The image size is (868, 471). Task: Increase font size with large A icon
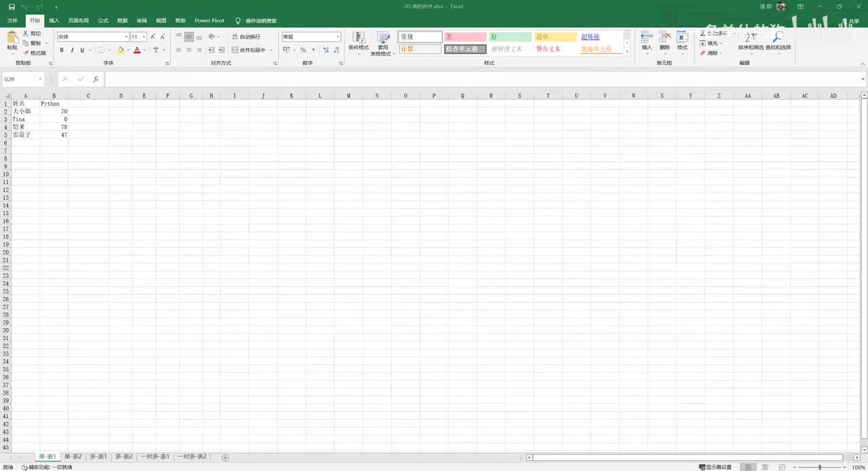tap(153, 37)
